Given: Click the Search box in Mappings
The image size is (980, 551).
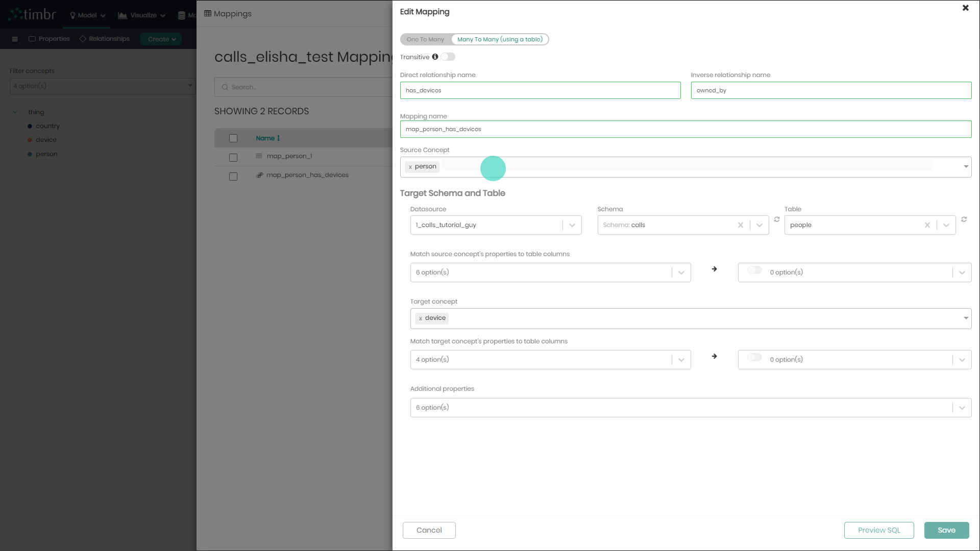Looking at the screenshot, I should [x=304, y=87].
